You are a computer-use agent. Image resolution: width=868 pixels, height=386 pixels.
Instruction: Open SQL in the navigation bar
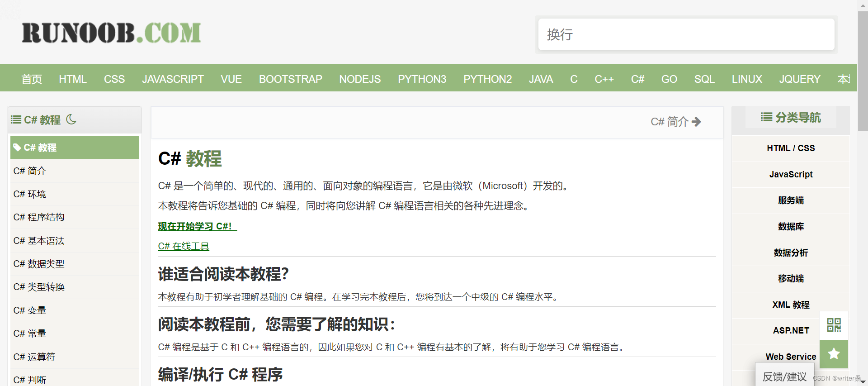(x=704, y=79)
